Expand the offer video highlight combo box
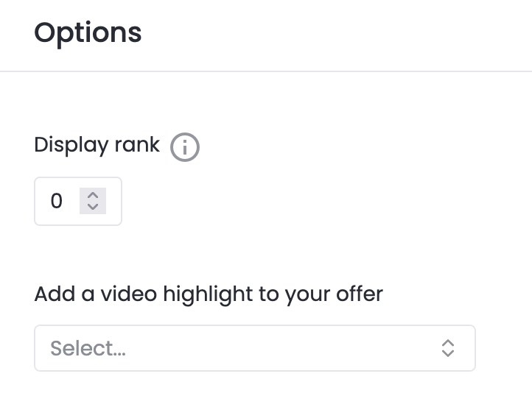 click(255, 348)
